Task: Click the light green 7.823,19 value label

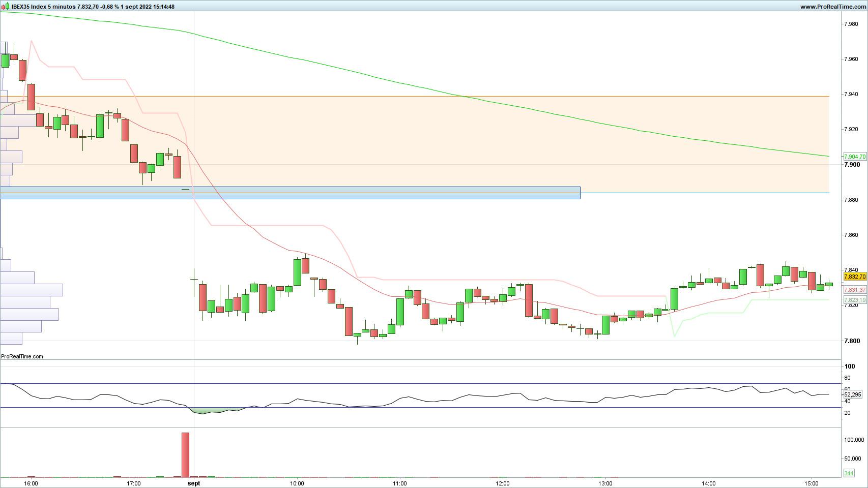Action: [854, 300]
